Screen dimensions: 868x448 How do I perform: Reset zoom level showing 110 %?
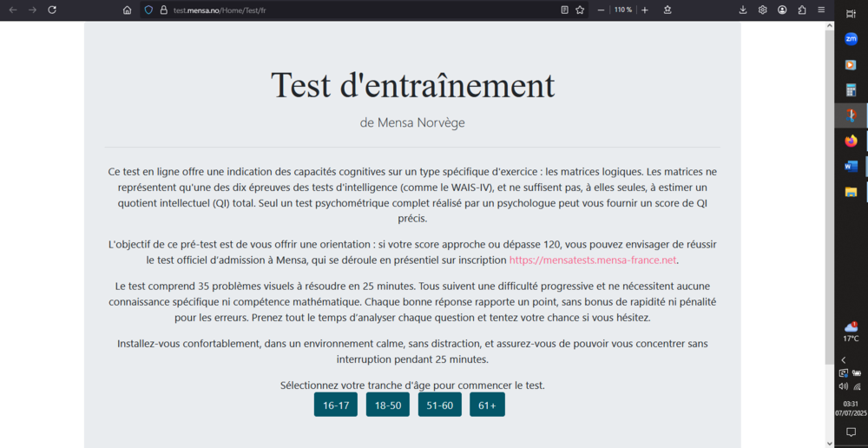pos(622,10)
